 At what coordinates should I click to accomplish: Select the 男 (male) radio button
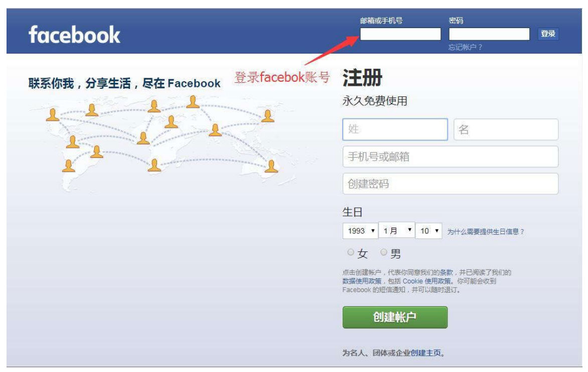coord(384,252)
